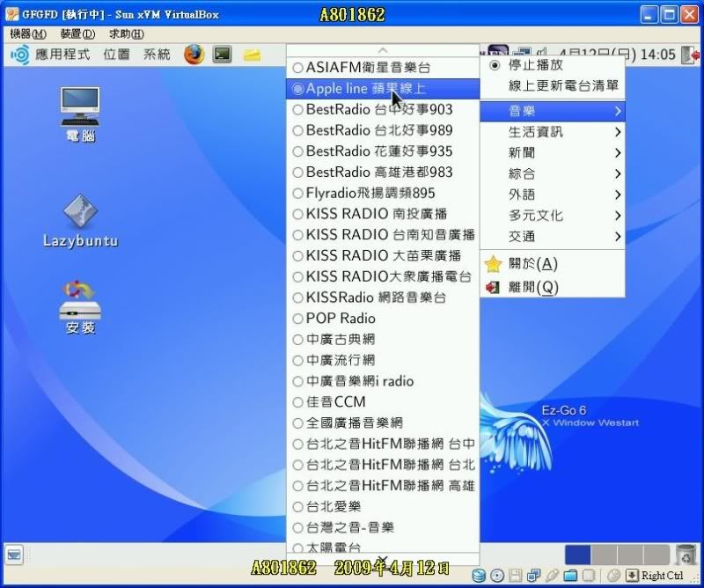Select BestRadio 高雄港都983 station
This screenshot has width=704, height=588.
tap(383, 172)
